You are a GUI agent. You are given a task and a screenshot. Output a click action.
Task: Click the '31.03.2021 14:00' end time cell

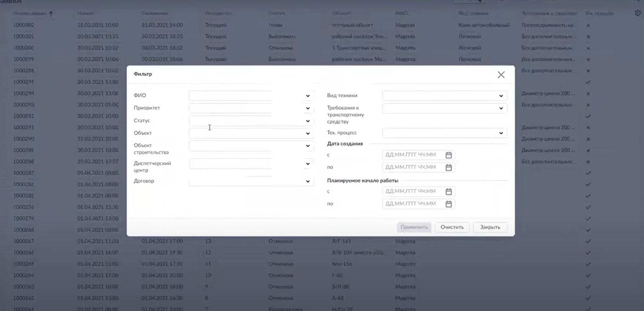click(162, 25)
